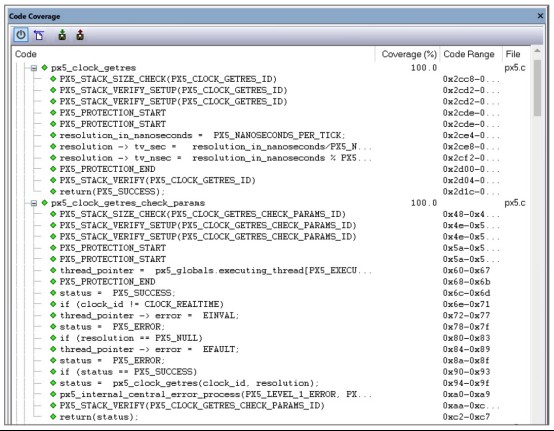554x431 pixels.
Task: Click the red-arrow session toolbar icon
Action: (x=80, y=35)
